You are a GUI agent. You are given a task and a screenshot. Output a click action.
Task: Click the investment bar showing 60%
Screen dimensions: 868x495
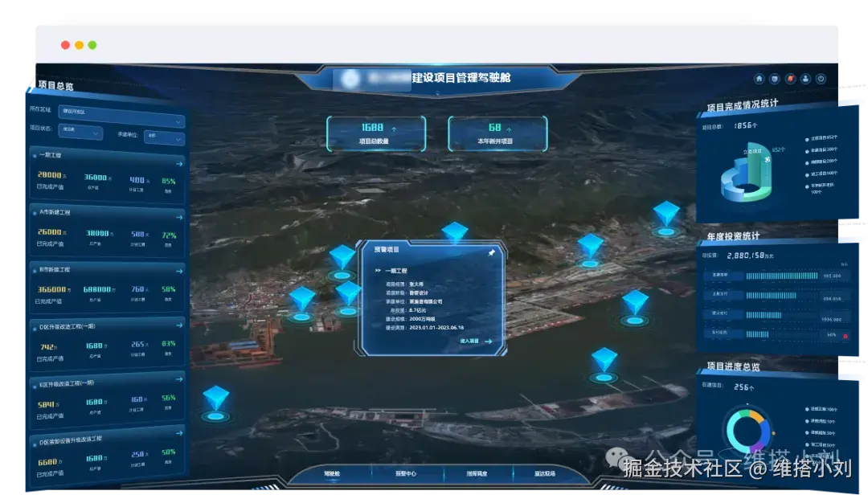(757, 334)
